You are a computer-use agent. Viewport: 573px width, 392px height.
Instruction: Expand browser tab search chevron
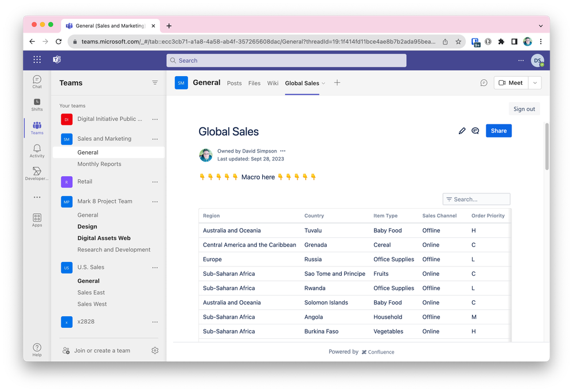coord(541,26)
